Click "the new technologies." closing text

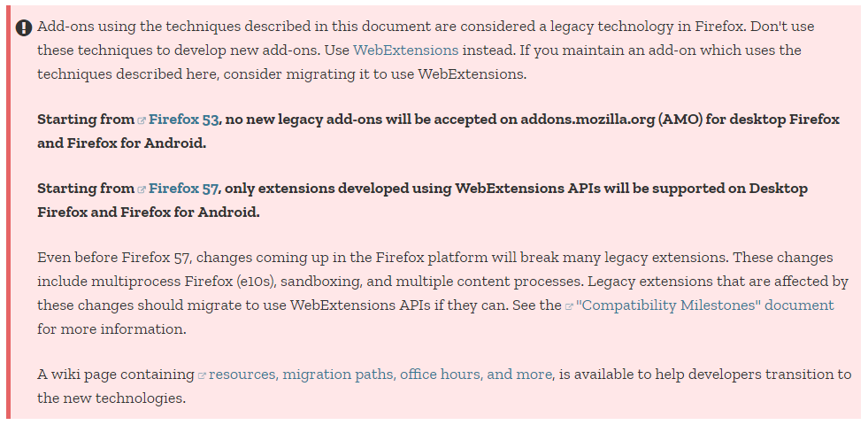tap(111, 398)
